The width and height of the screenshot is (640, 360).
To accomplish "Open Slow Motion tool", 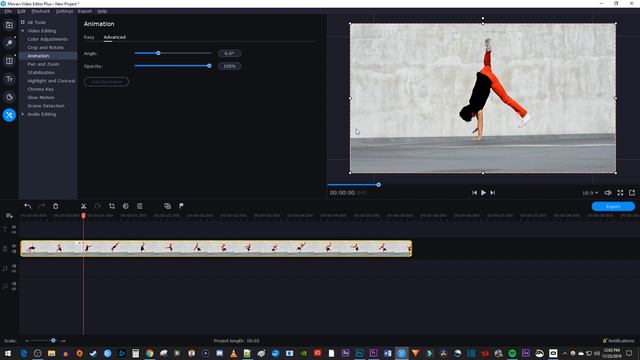I will [x=41, y=98].
